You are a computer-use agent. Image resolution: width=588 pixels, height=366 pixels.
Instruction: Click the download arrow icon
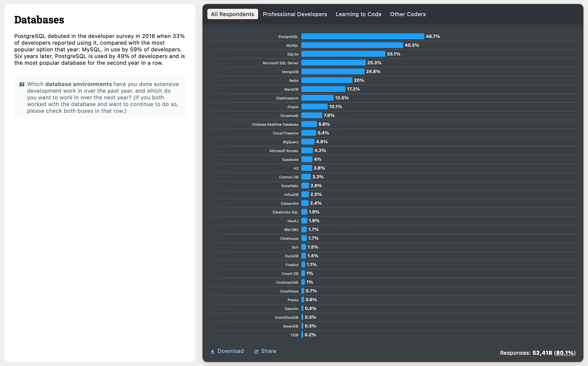pos(213,351)
